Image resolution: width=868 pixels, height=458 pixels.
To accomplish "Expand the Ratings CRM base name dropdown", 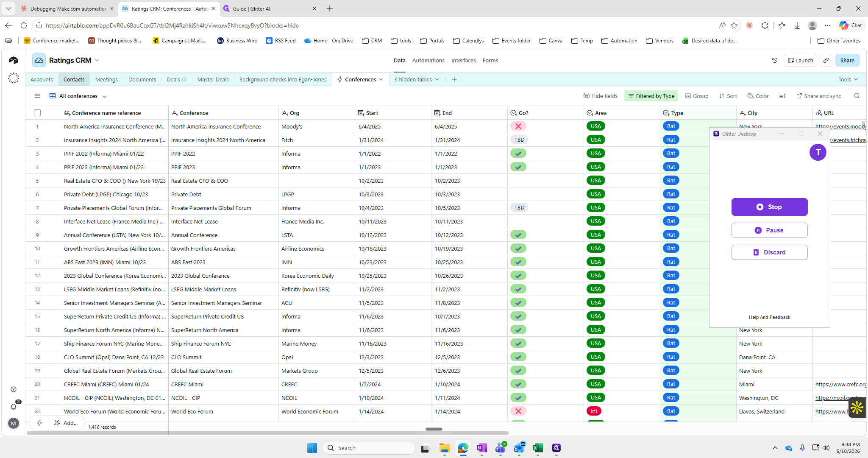I will tap(97, 60).
